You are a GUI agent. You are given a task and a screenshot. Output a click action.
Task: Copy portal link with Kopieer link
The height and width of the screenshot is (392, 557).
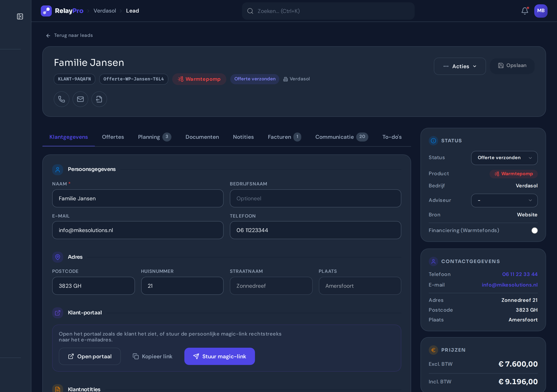click(x=152, y=356)
